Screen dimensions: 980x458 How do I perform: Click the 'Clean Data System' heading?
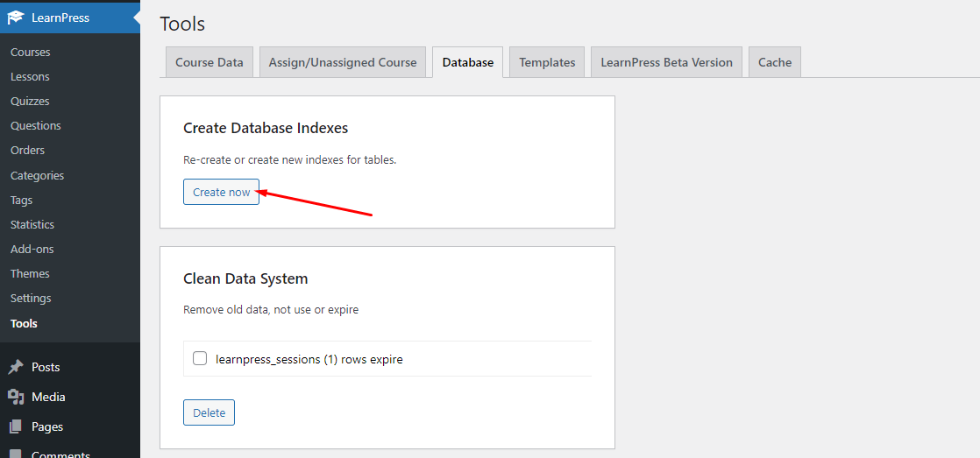[x=245, y=278]
